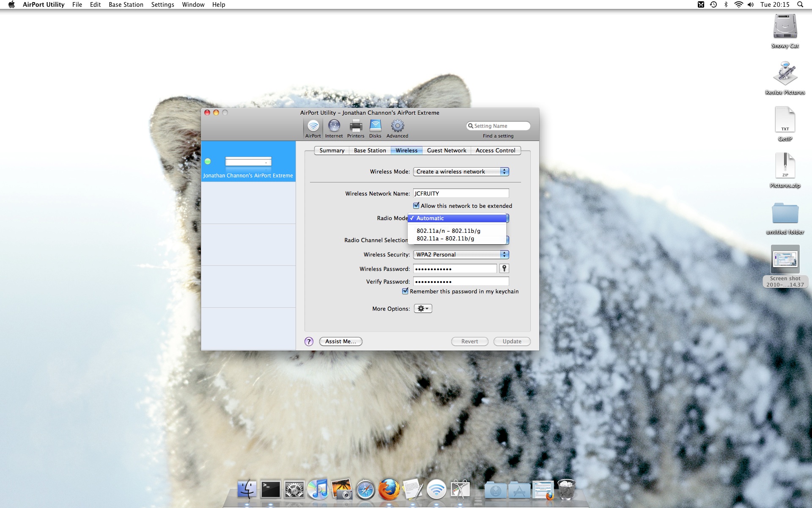Open Firefox from the dock
The height and width of the screenshot is (508, 812).
click(x=389, y=490)
